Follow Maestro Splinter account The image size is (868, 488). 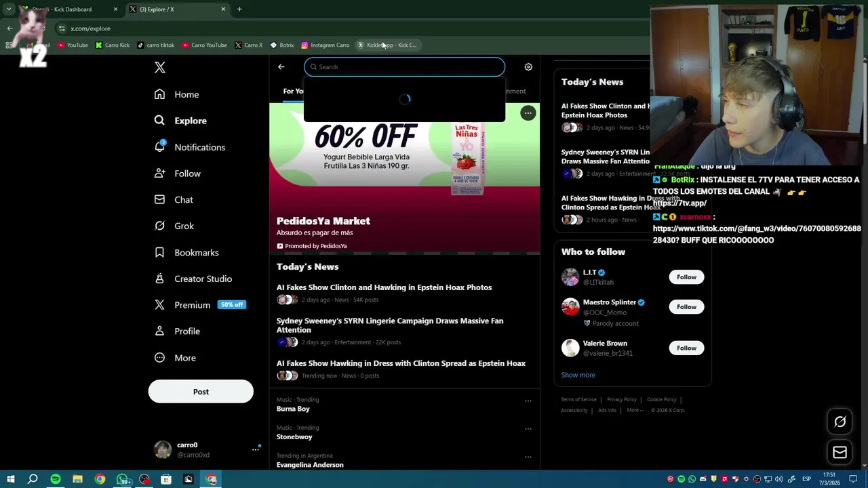coord(686,307)
